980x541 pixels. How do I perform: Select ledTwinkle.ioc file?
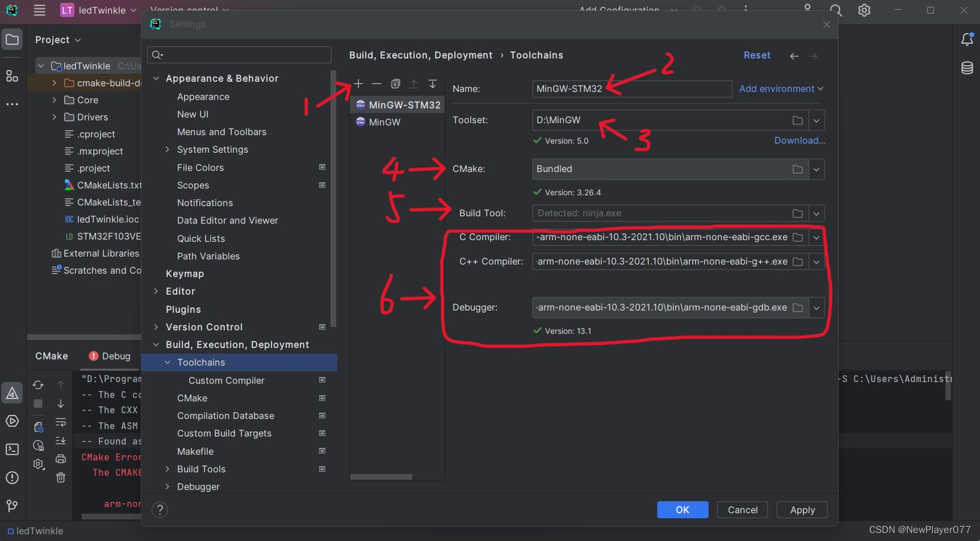click(102, 219)
